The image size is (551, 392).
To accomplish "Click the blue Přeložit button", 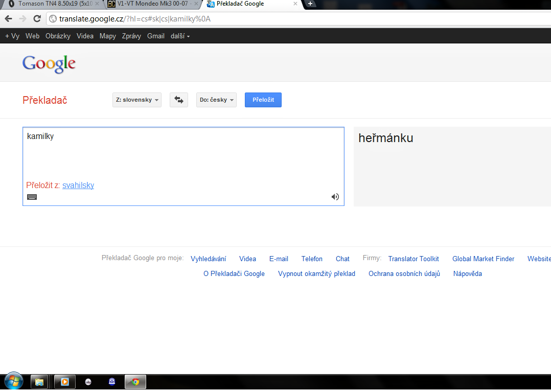I will [x=263, y=100].
